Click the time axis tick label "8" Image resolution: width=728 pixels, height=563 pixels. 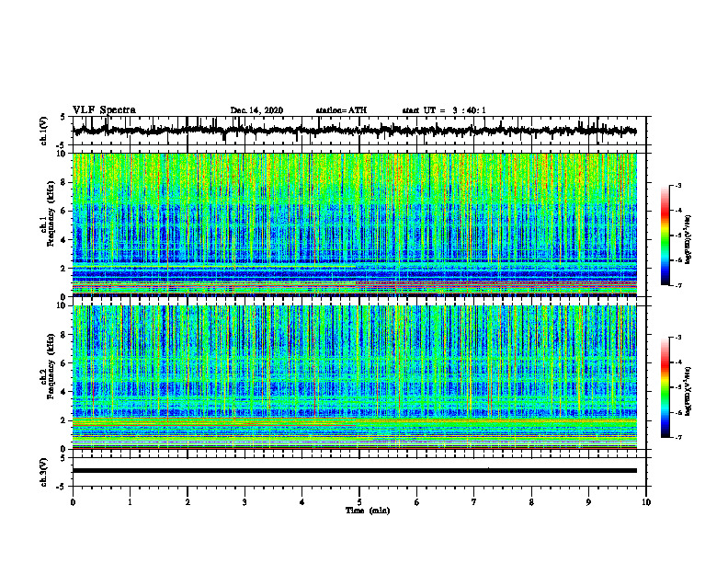[531, 502]
